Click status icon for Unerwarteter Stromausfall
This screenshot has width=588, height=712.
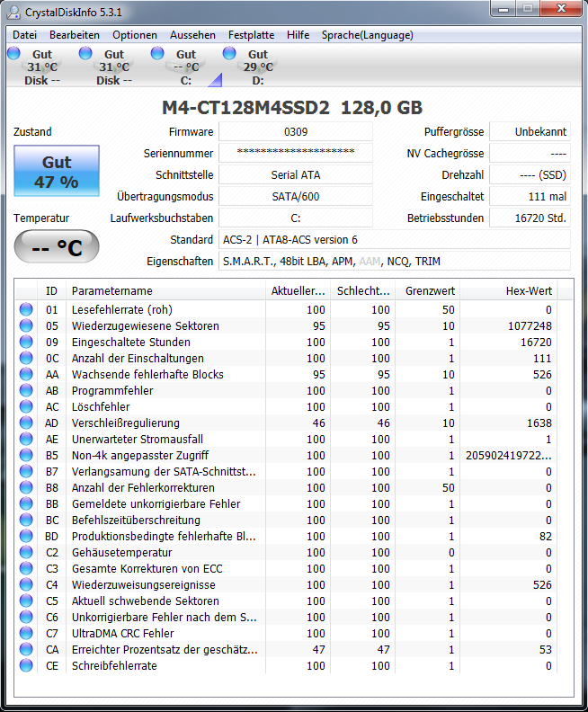pos(26,439)
